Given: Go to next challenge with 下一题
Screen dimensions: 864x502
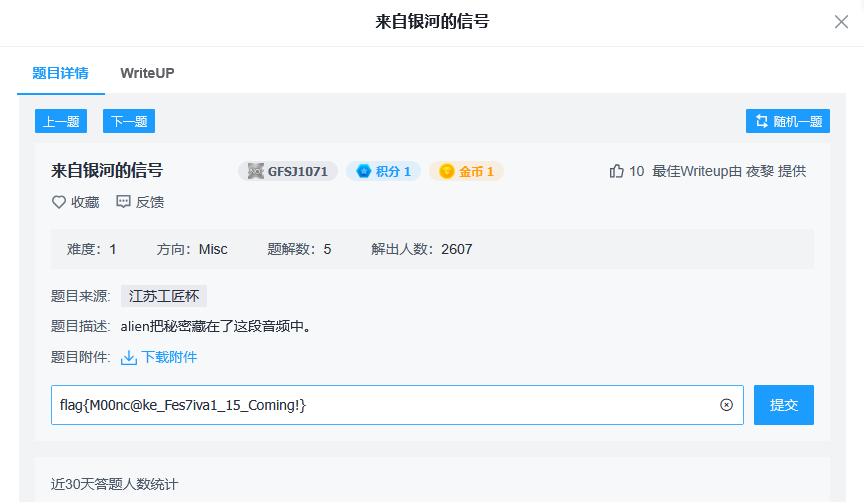Looking at the screenshot, I should click(x=129, y=121).
